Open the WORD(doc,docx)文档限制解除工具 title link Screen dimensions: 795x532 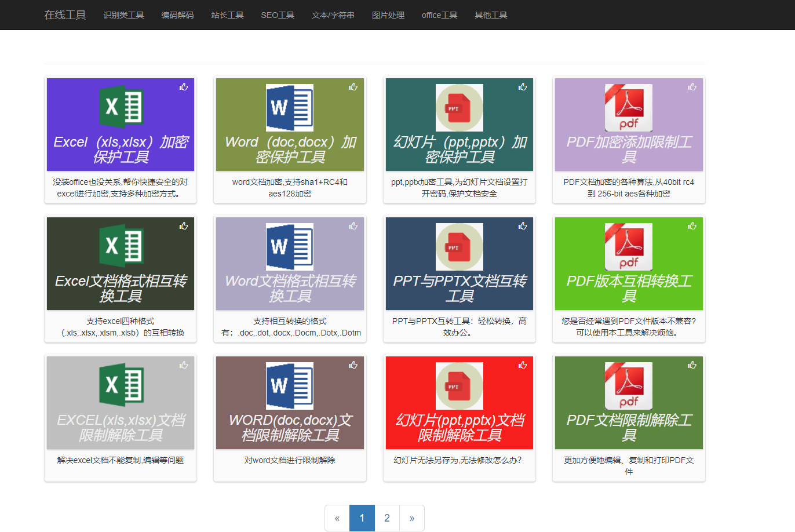290,428
